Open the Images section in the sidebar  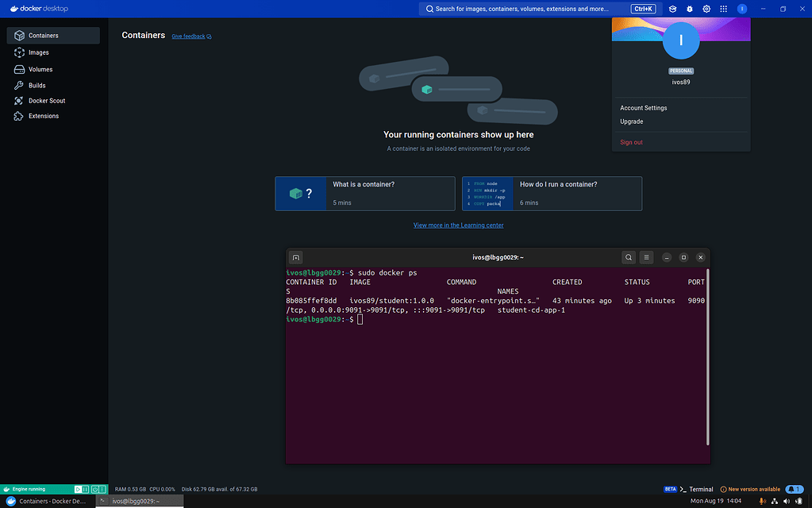pyautogui.click(x=35, y=51)
